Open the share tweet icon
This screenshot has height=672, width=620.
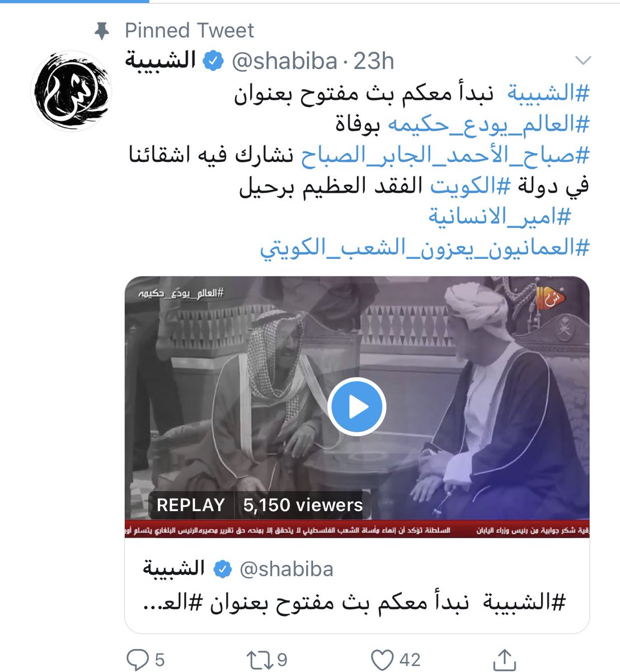point(505,659)
